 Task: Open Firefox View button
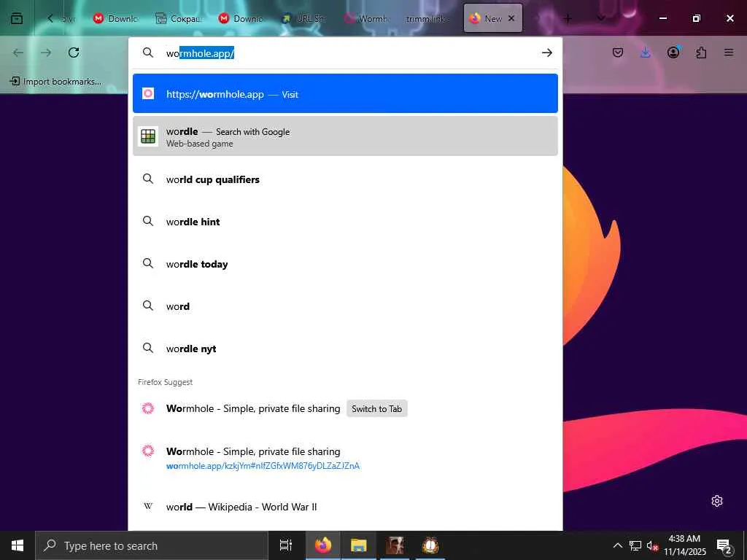coord(17,18)
